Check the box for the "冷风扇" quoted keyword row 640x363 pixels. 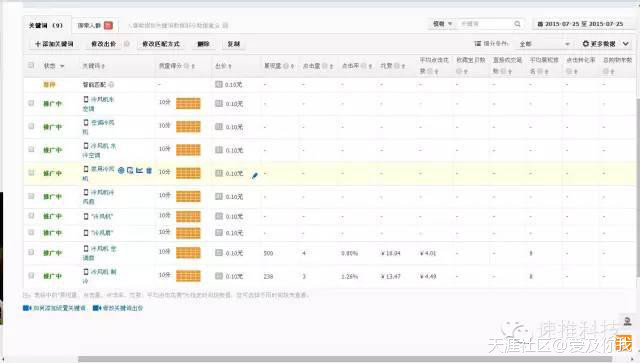tap(31, 232)
